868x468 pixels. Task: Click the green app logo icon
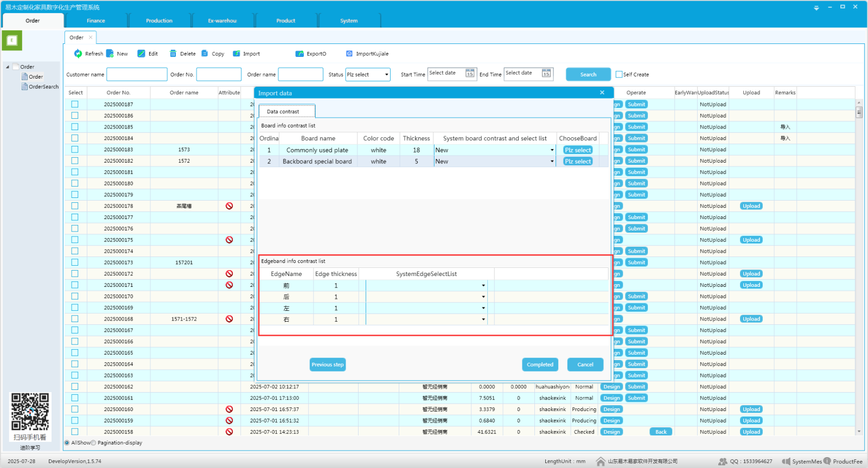click(x=12, y=40)
